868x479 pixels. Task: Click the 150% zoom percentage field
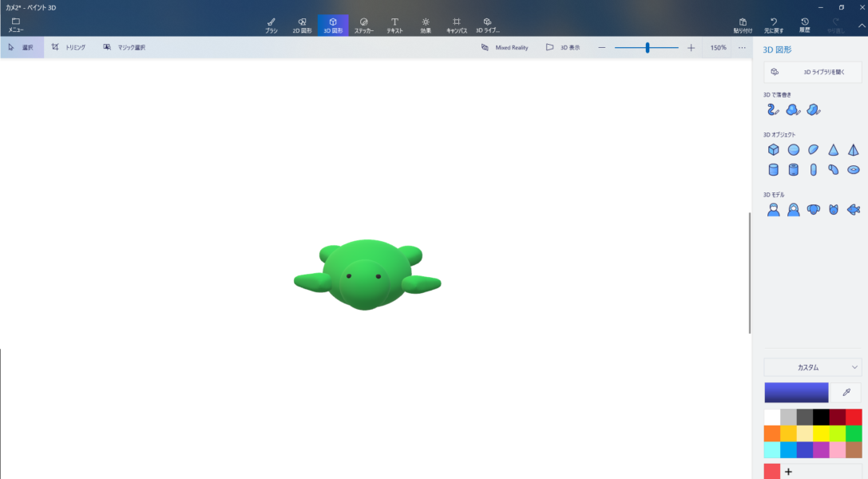718,48
